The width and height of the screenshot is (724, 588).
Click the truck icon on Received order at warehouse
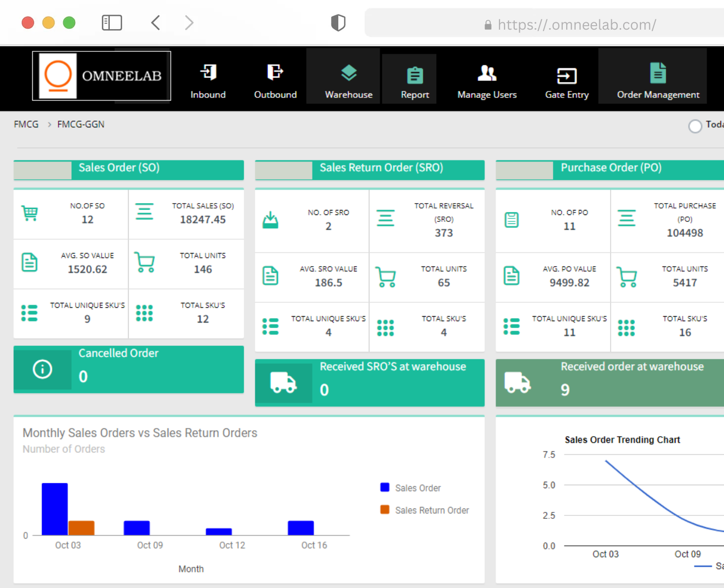(517, 383)
